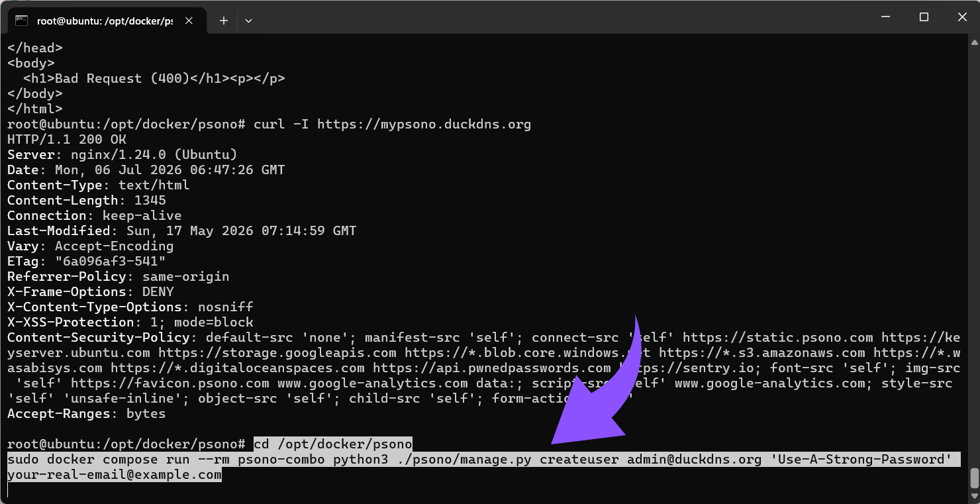Click the terminal icon on the tab
980x504 pixels.
(x=21, y=21)
